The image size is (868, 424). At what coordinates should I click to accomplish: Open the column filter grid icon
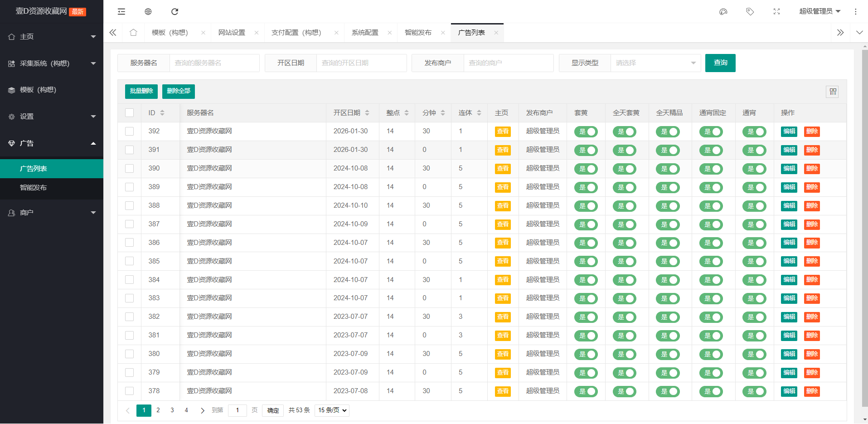tap(833, 92)
